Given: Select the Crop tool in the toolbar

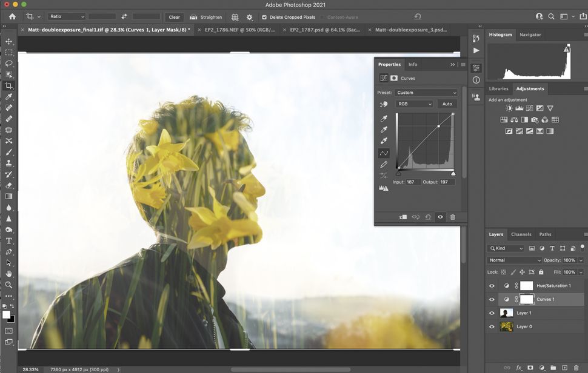Looking at the screenshot, I should (8, 85).
